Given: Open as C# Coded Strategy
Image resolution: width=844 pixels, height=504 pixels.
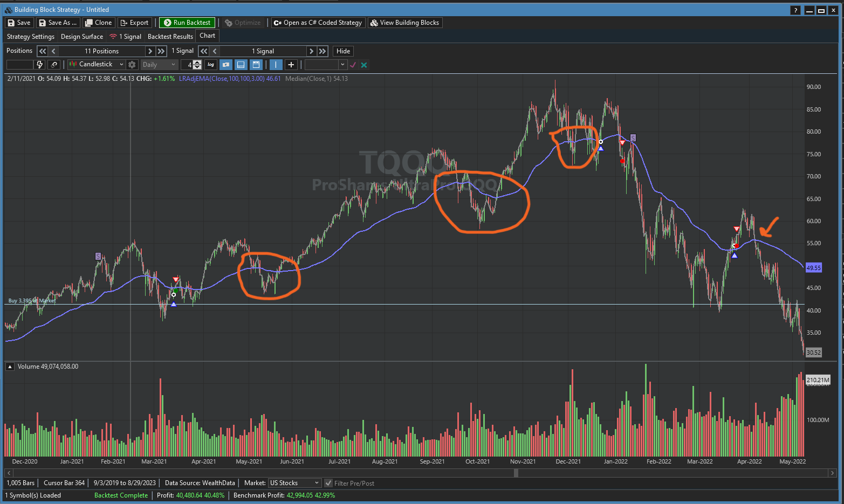Looking at the screenshot, I should (318, 23).
